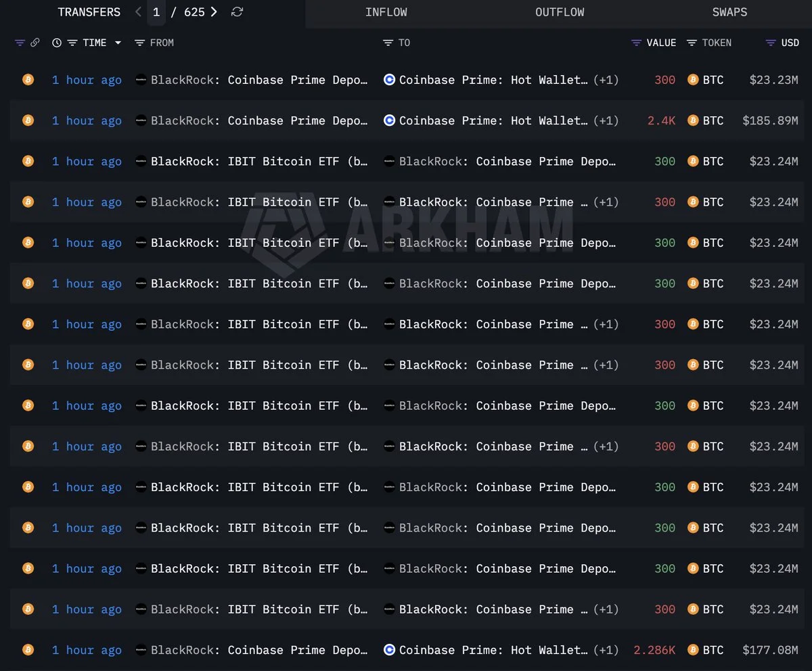The image size is (812, 671).
Task: Open Coinbase Prime Hot Wallet in $23.23M row
Action: 493,80
